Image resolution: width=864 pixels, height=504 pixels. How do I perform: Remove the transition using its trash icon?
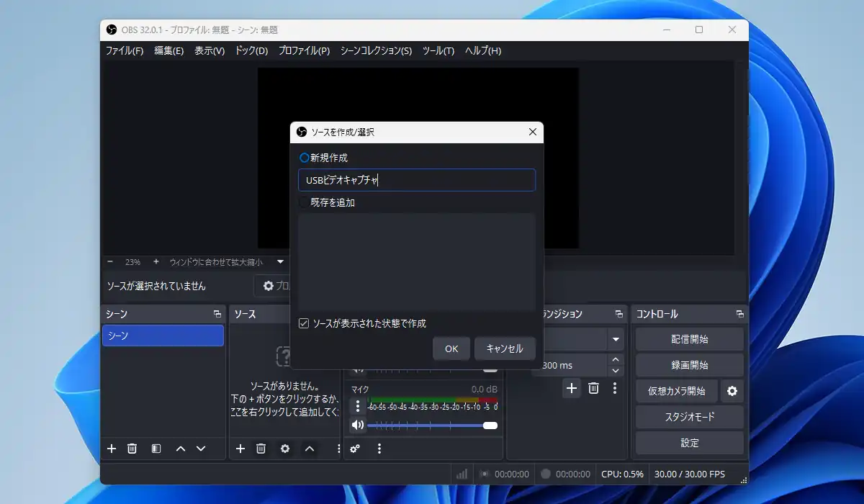click(593, 388)
